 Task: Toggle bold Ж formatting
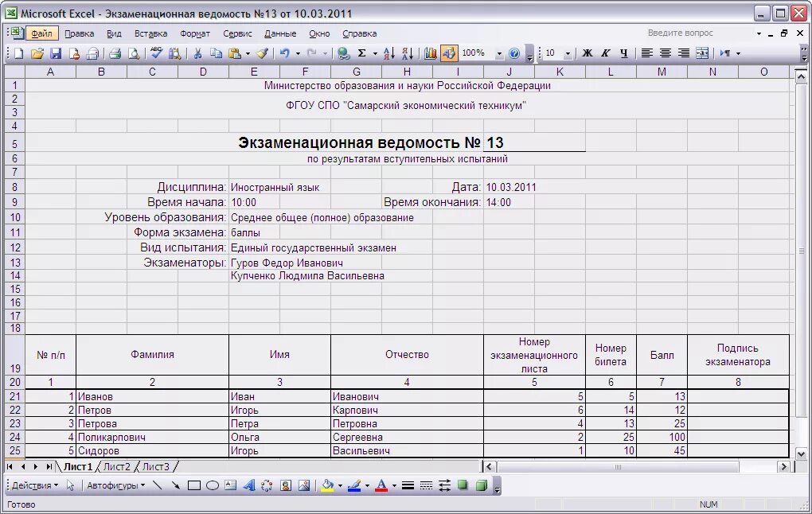point(588,53)
